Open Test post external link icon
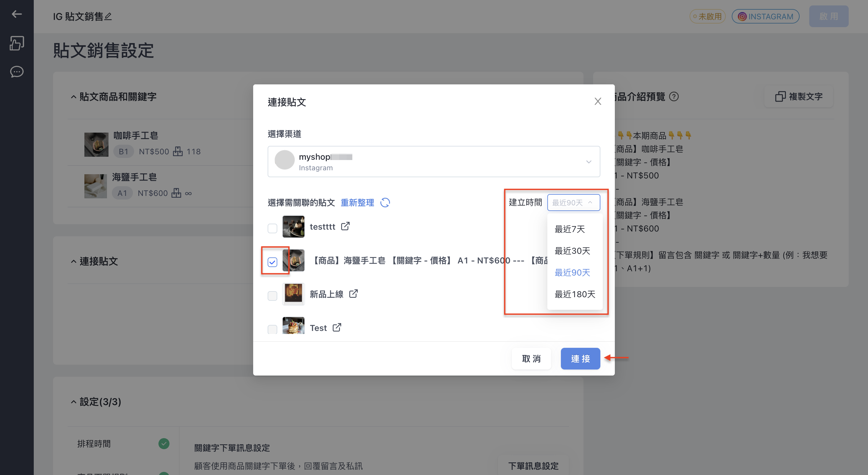The width and height of the screenshot is (868, 475). 337,327
